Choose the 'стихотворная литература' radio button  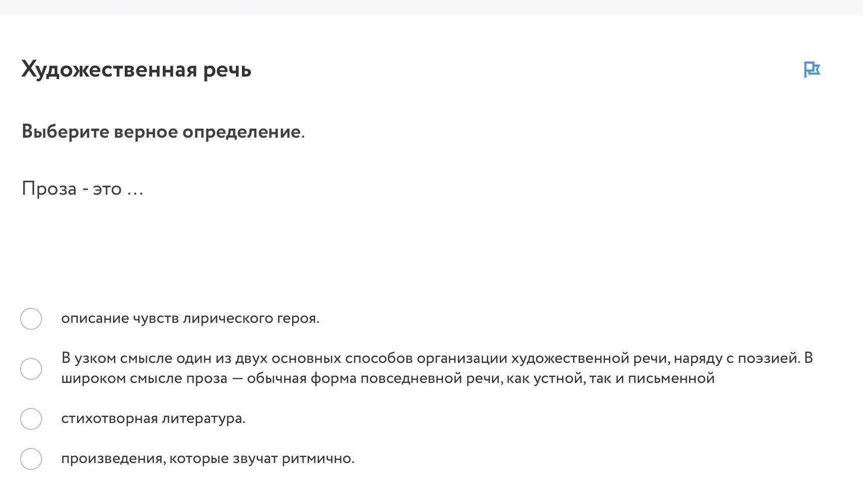(x=31, y=419)
